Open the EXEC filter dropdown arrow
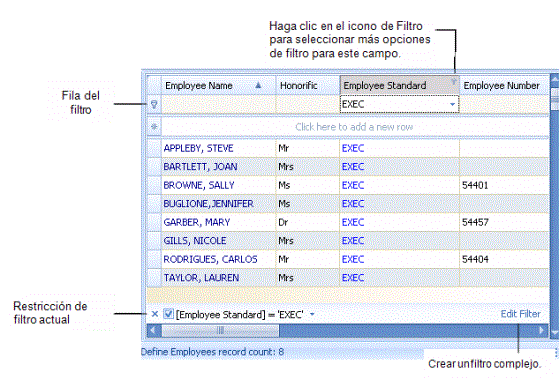The width and height of the screenshot is (559, 387). pos(452,104)
